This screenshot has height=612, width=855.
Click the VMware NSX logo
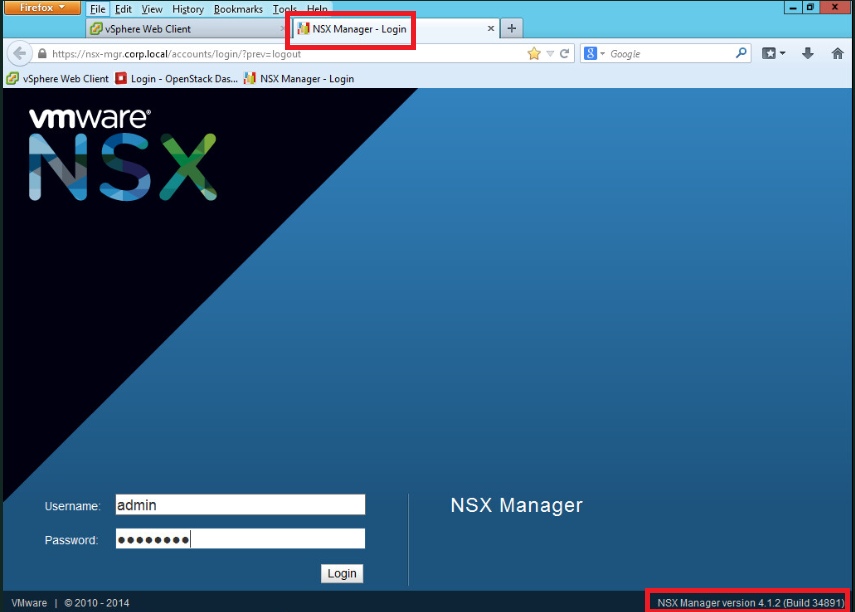pos(123,154)
